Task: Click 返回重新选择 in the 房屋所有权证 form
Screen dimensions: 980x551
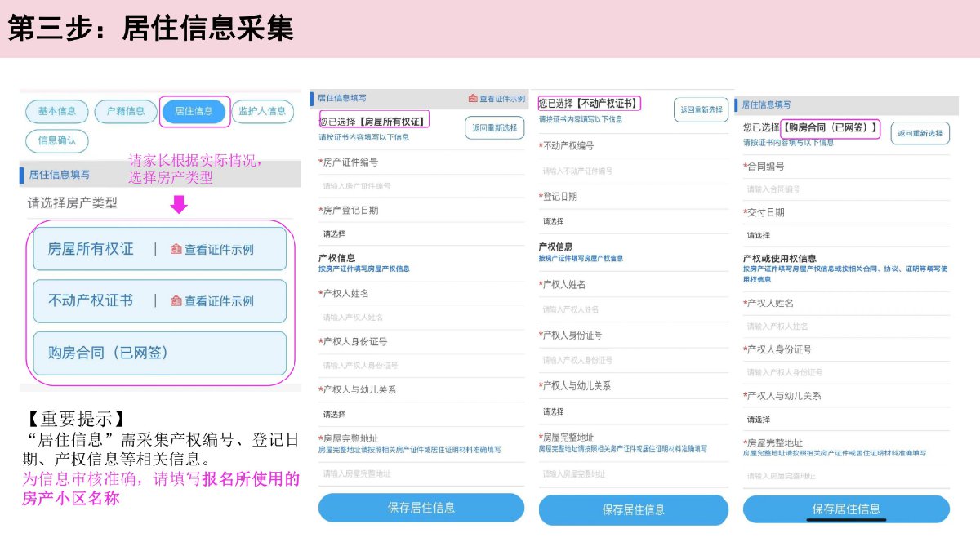Action: coord(495,128)
